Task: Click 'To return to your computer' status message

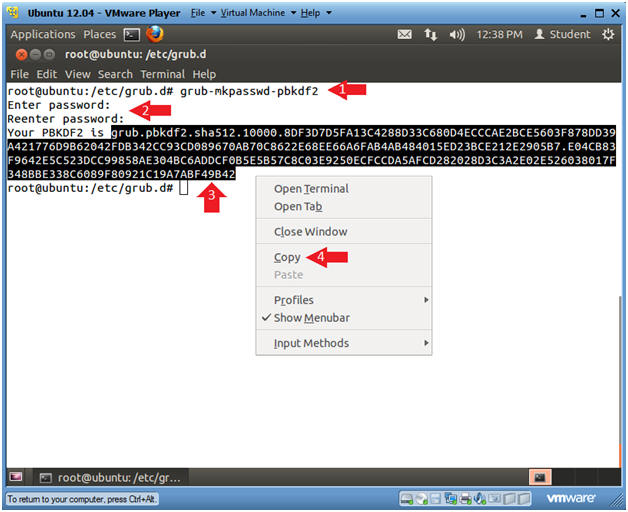Action: point(82,499)
